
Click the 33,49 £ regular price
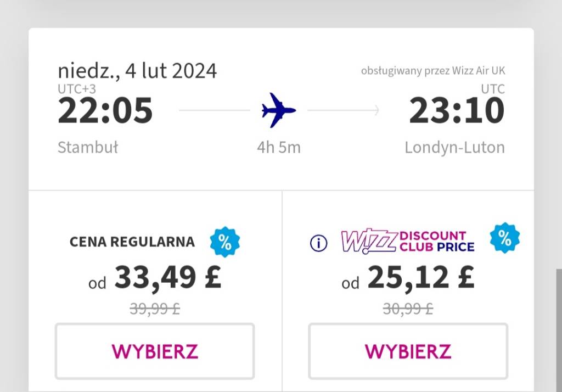(168, 277)
